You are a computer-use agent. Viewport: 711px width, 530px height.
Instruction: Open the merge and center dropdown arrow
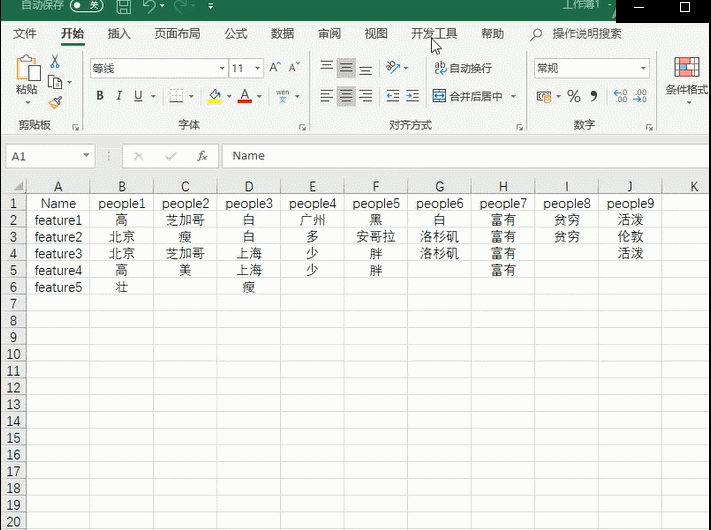coord(513,96)
